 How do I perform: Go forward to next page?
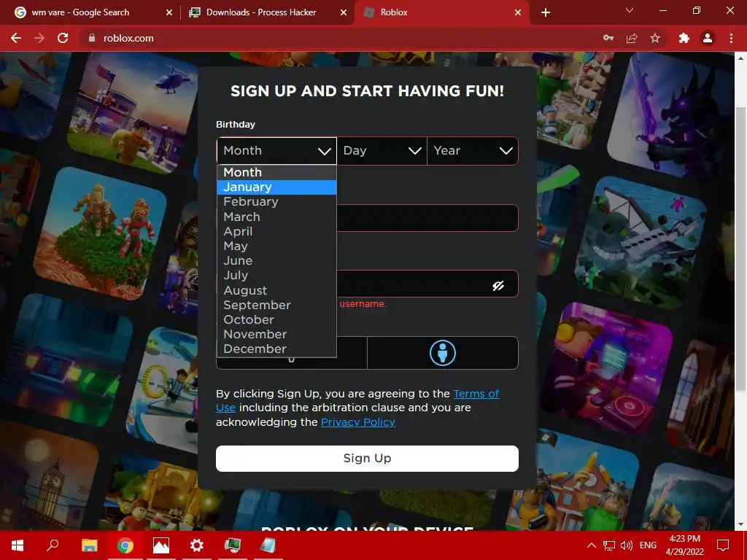39,38
